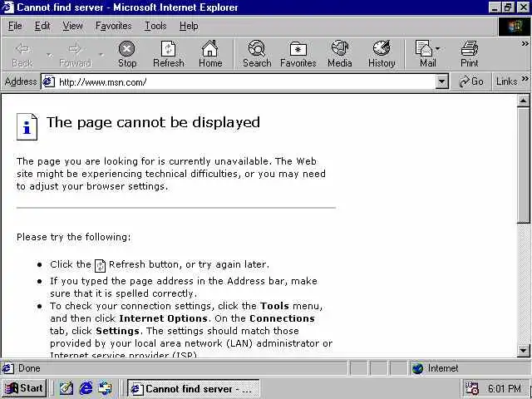This screenshot has width=532, height=399.
Task: Click the Windows logo throbber
Action: point(514,26)
